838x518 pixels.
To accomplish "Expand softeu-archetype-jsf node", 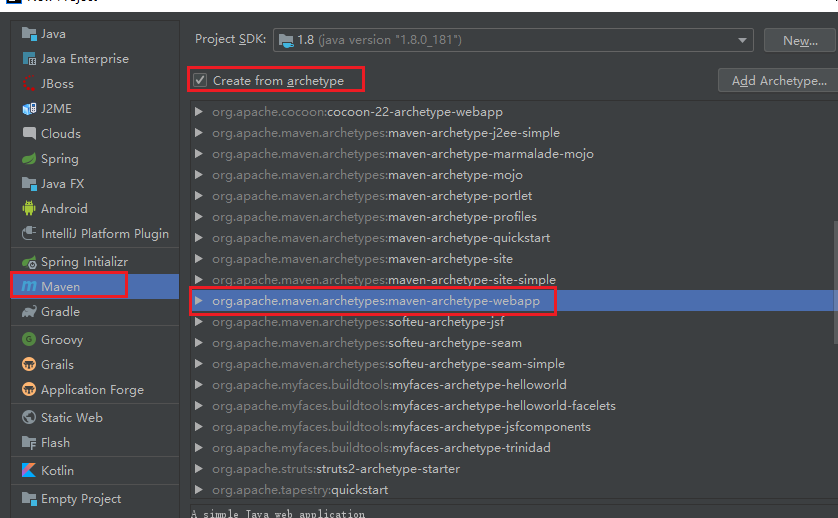I will 198,322.
